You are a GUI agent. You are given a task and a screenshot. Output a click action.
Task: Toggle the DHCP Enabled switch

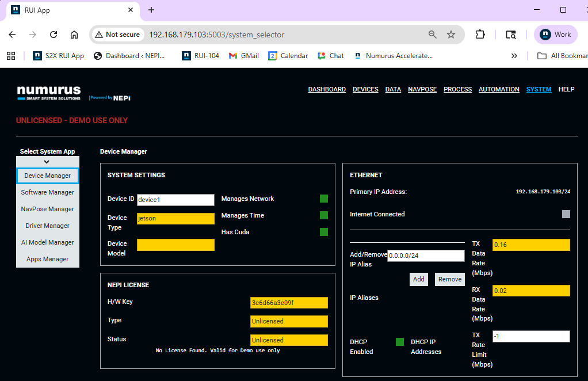400,342
